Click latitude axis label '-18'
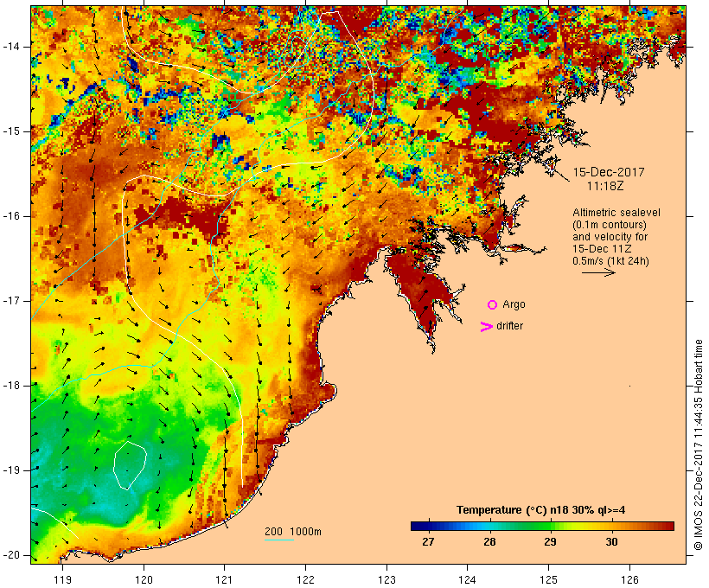The image size is (709, 588). point(11,386)
